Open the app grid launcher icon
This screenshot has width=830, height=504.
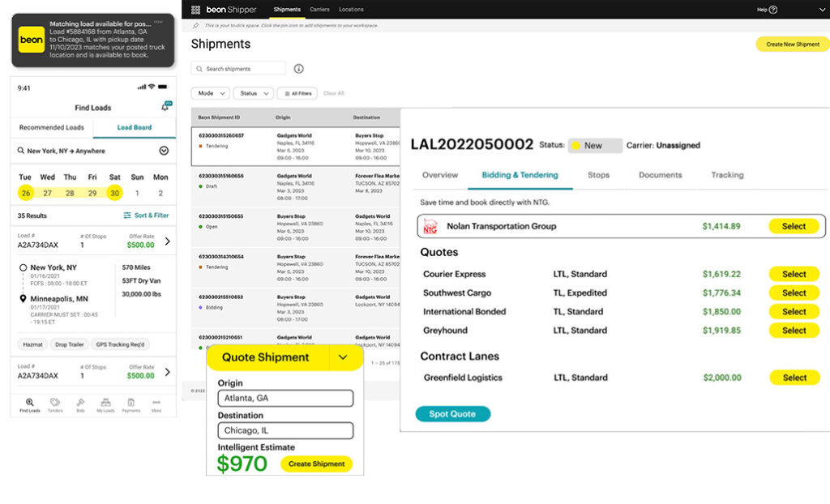pyautogui.click(x=195, y=10)
